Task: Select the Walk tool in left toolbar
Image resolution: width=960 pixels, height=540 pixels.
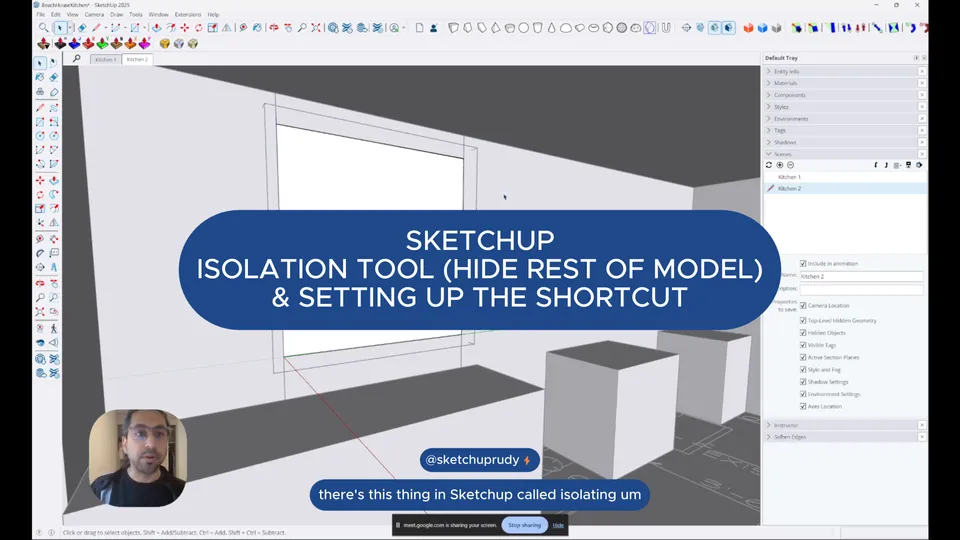Action: [53, 327]
